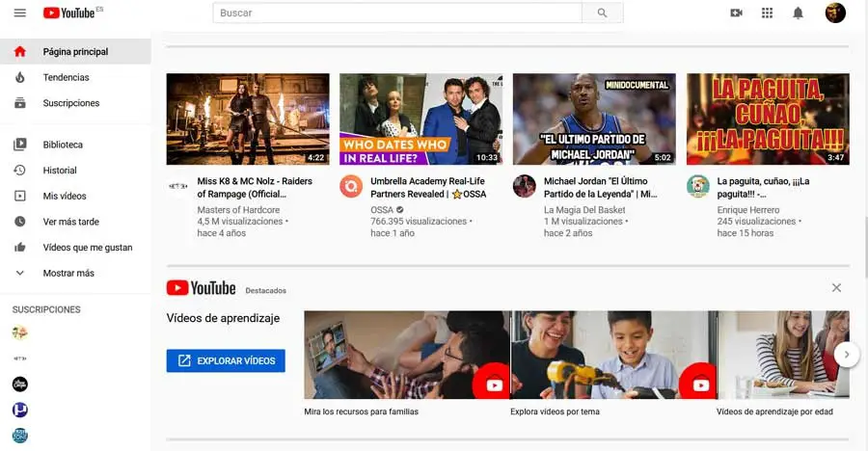Click the Biblioteca library icon
This screenshot has width=868, height=451.
tap(20, 145)
